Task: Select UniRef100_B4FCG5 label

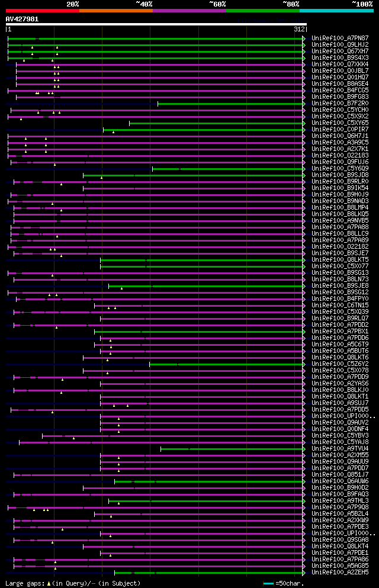Action: point(340,91)
